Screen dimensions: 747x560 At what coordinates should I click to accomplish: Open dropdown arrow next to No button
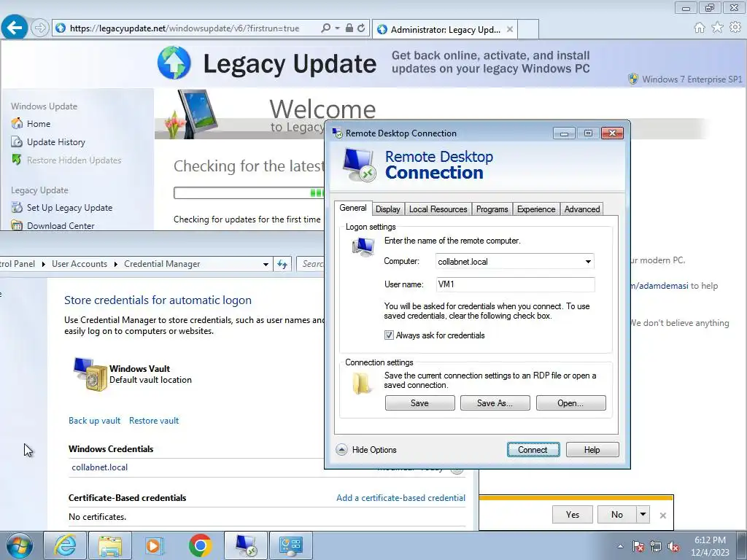(x=643, y=514)
